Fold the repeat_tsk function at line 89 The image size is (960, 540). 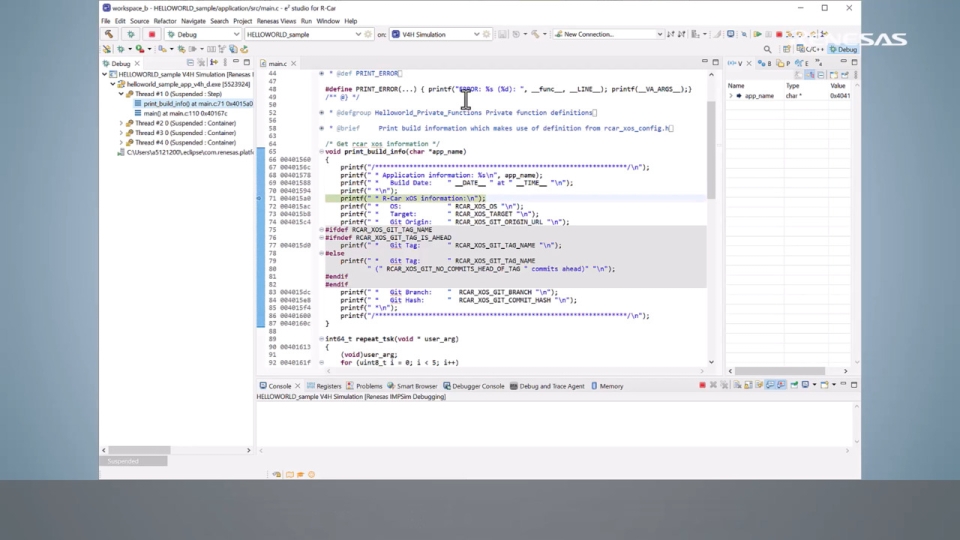tap(321, 339)
